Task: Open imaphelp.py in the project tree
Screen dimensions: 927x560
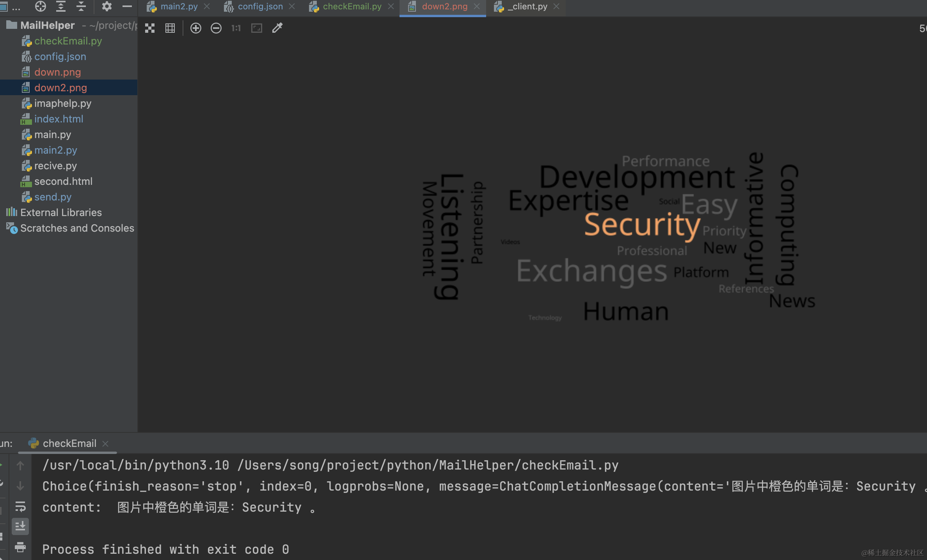Action: 62,103
